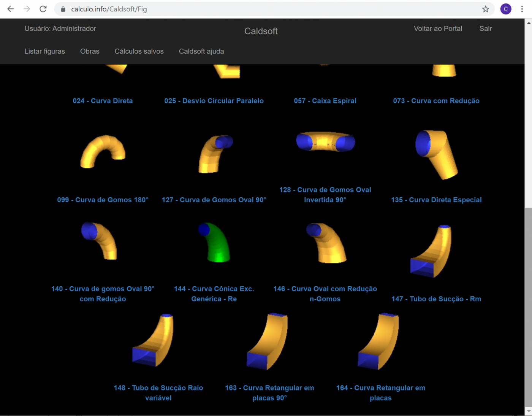
Task: Open the Listar figuras menu
Action: [44, 51]
